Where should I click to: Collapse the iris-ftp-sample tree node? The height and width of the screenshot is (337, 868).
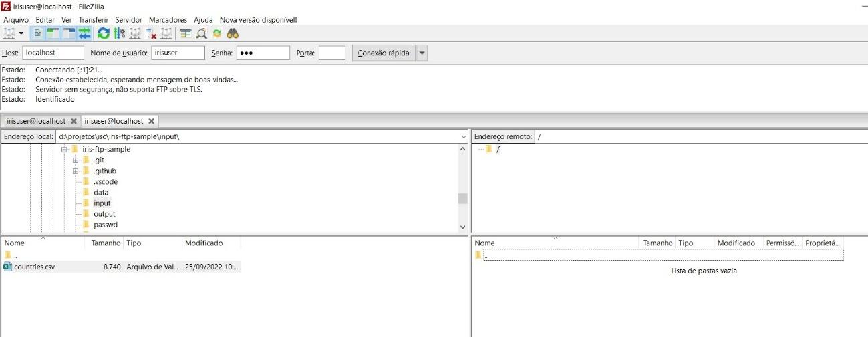(x=65, y=149)
